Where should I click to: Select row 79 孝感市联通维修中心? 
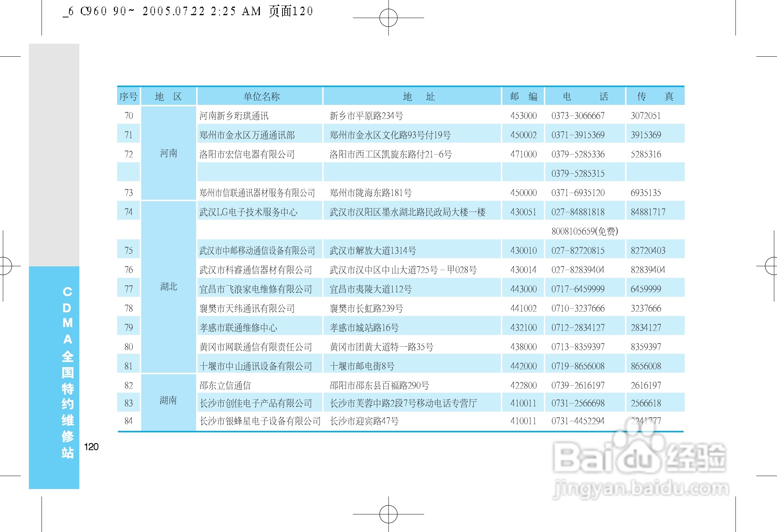coord(238,327)
